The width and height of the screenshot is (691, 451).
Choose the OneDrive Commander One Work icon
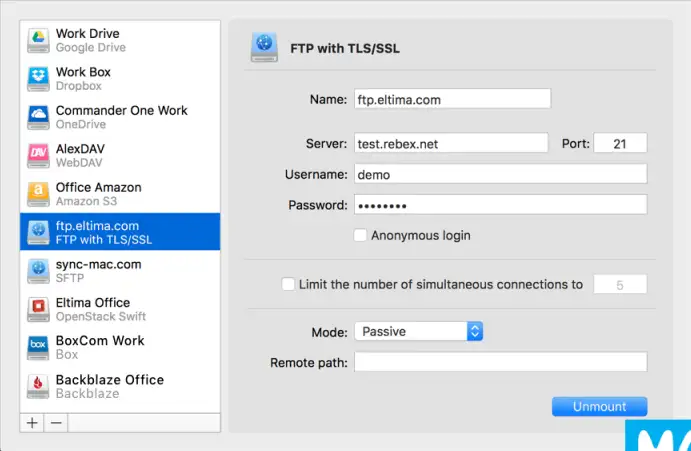point(38,117)
